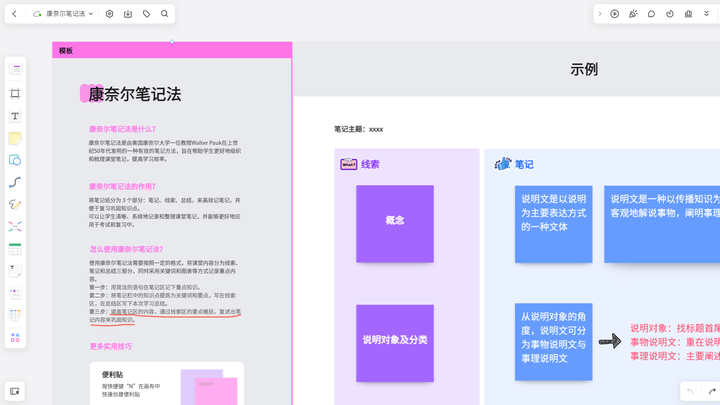Click the voting chart icon
Image resolution: width=720 pixels, height=405 pixels.
(688, 14)
